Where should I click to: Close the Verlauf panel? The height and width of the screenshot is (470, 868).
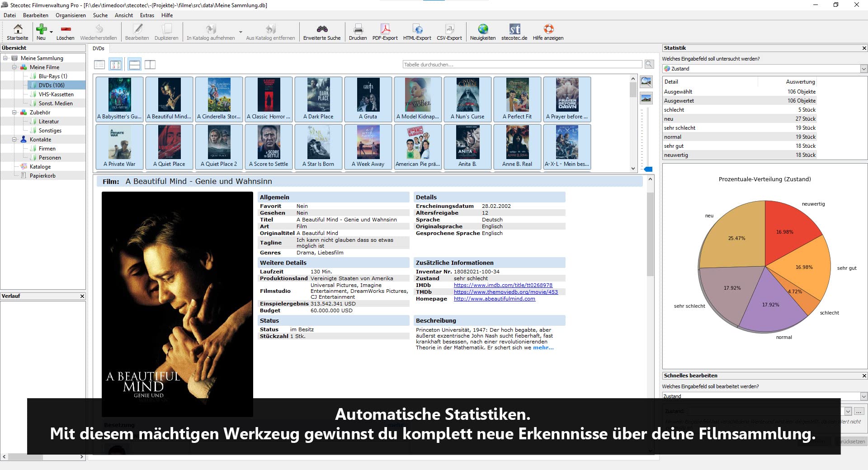pyautogui.click(x=82, y=296)
